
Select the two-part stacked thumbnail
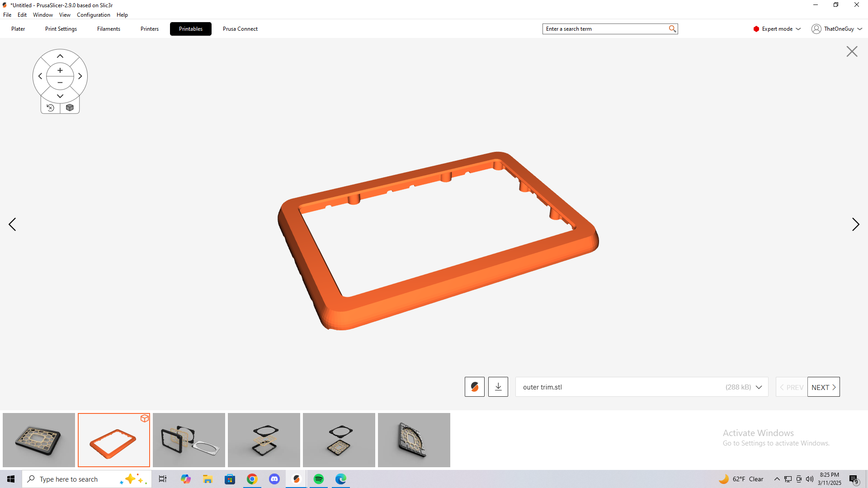[339, 440]
